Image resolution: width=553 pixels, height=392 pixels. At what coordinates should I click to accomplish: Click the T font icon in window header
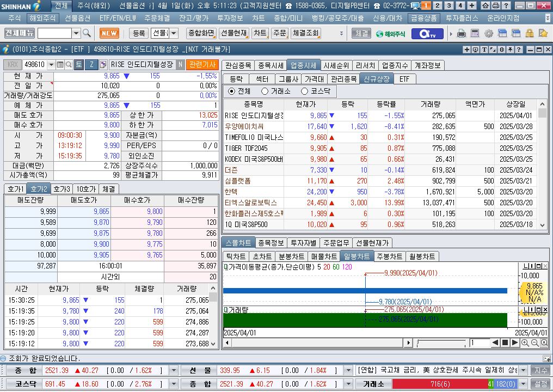tap(484, 50)
